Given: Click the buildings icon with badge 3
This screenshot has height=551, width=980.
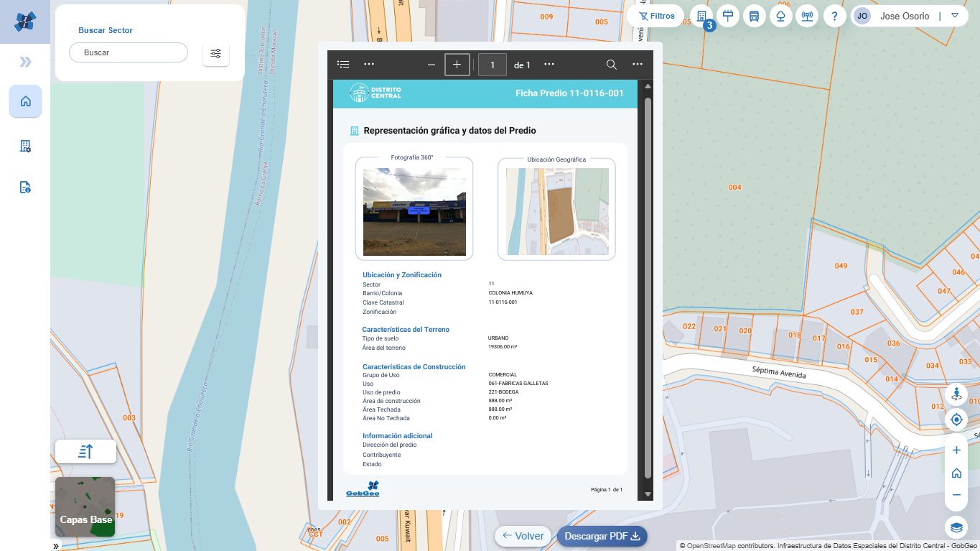Looking at the screenshot, I should (x=701, y=17).
